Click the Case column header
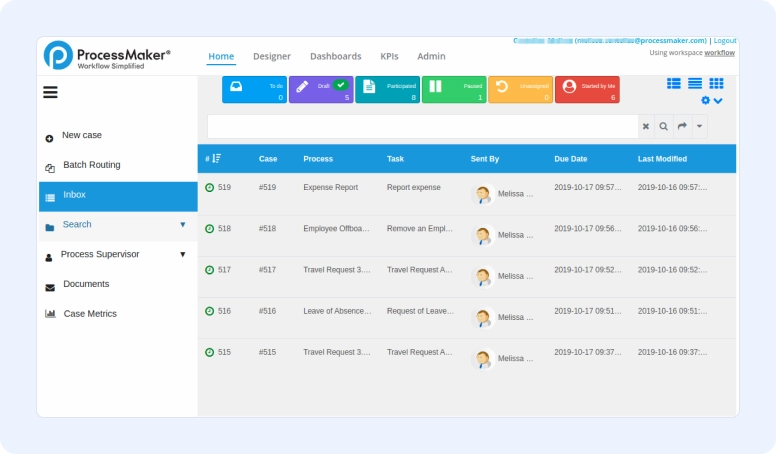Image resolution: width=776 pixels, height=454 pixels. pos(268,159)
